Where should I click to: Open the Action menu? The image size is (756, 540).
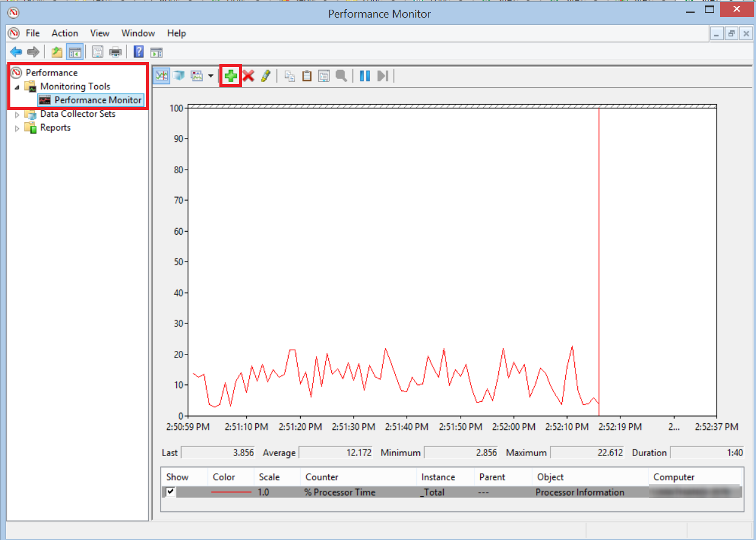(x=64, y=33)
